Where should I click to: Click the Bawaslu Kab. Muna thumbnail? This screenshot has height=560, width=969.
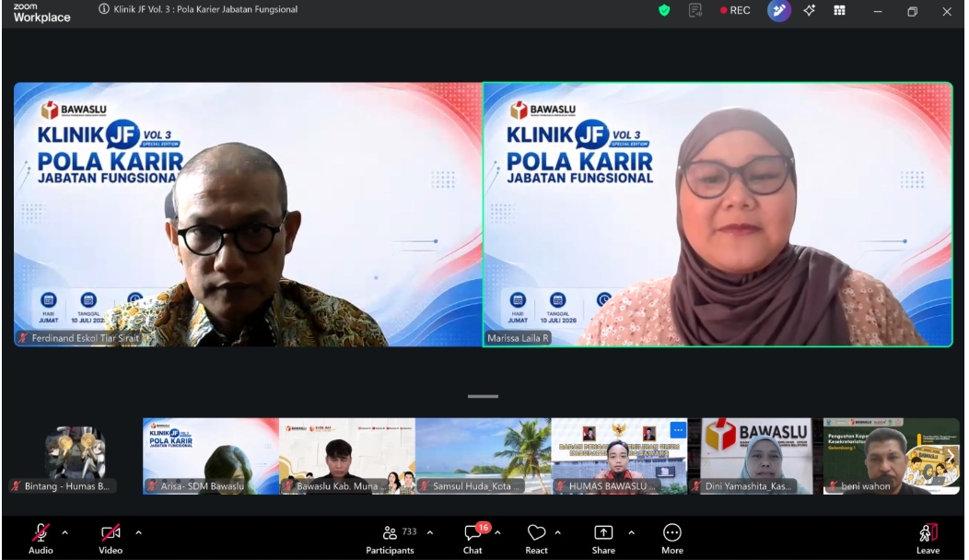[x=346, y=456]
